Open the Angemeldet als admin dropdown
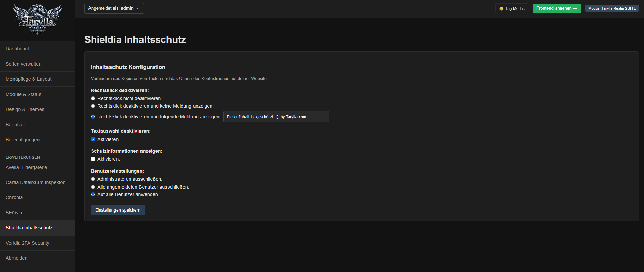 pos(114,8)
